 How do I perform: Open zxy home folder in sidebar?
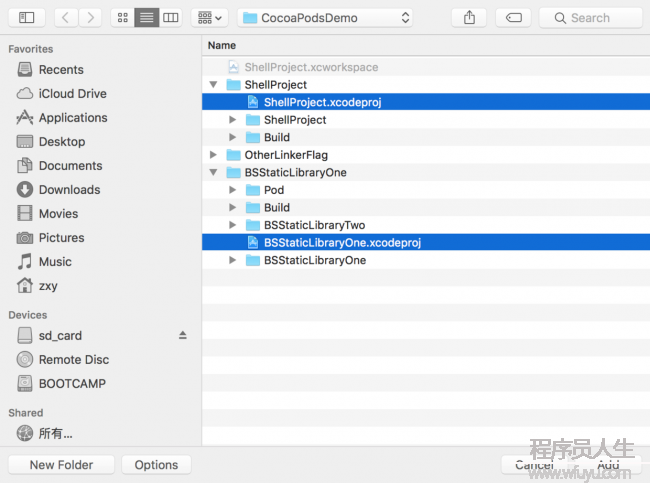point(37,286)
